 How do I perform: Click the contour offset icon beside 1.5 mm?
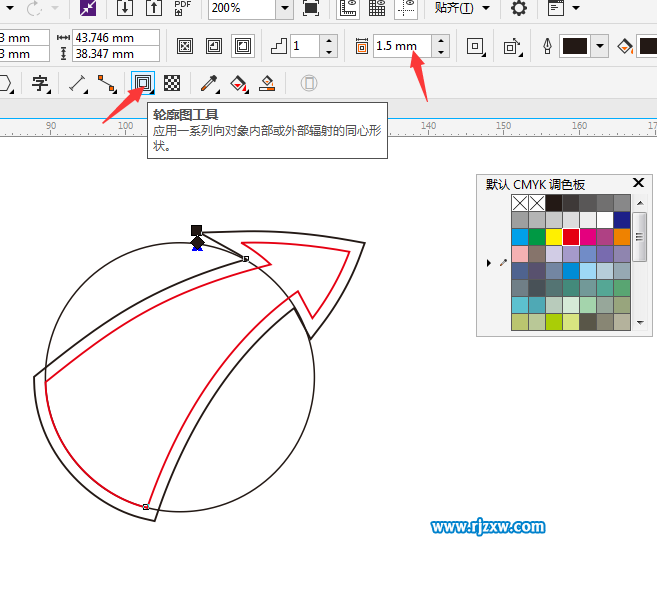pos(362,46)
